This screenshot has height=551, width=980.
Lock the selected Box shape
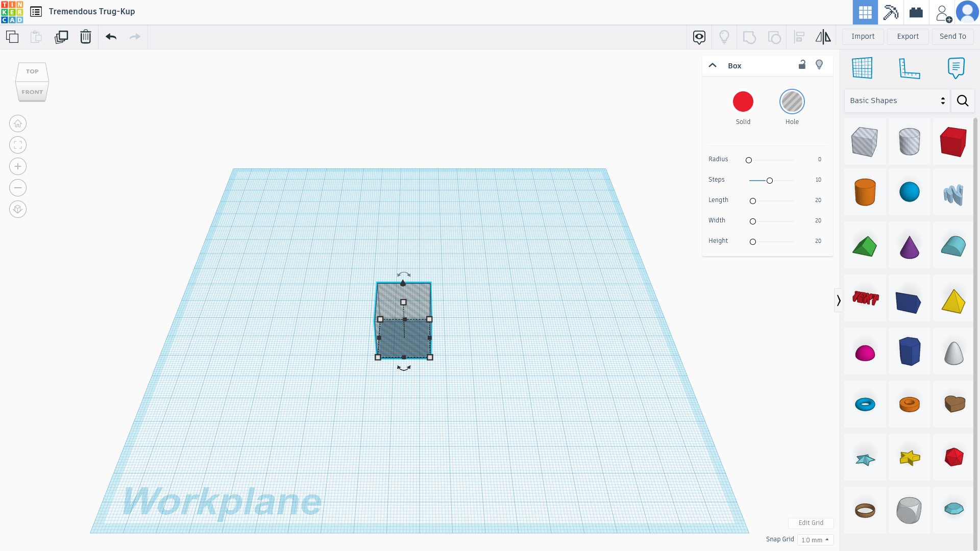pos(801,65)
